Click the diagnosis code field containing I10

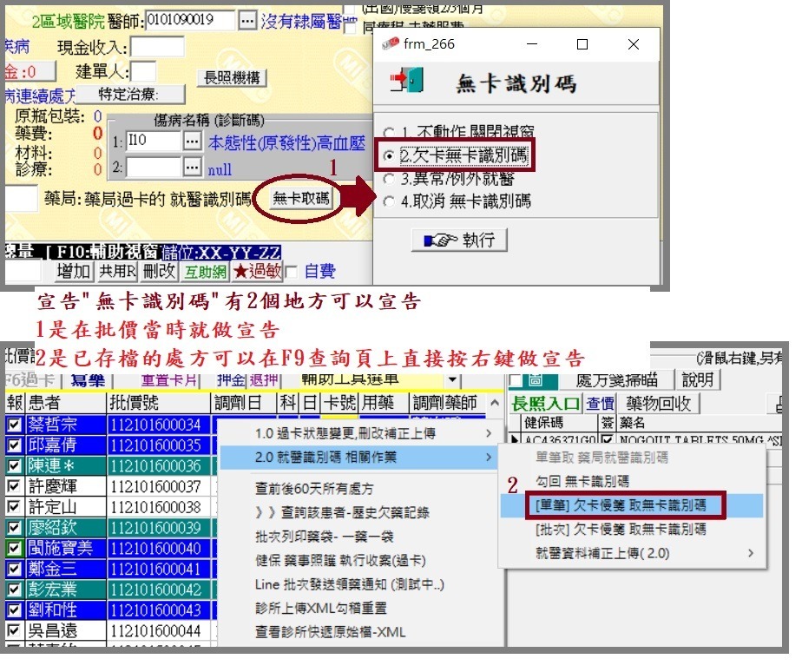click(x=154, y=141)
